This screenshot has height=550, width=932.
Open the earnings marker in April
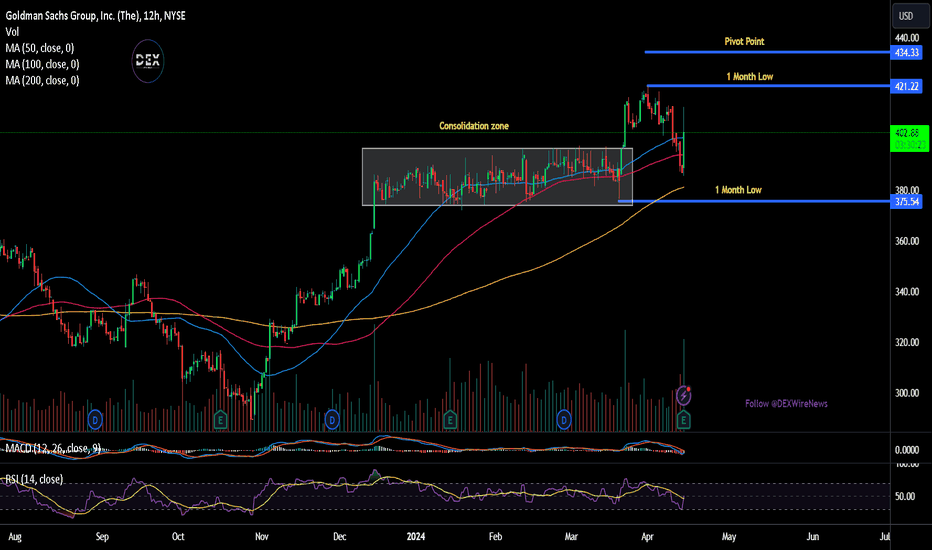click(x=684, y=420)
